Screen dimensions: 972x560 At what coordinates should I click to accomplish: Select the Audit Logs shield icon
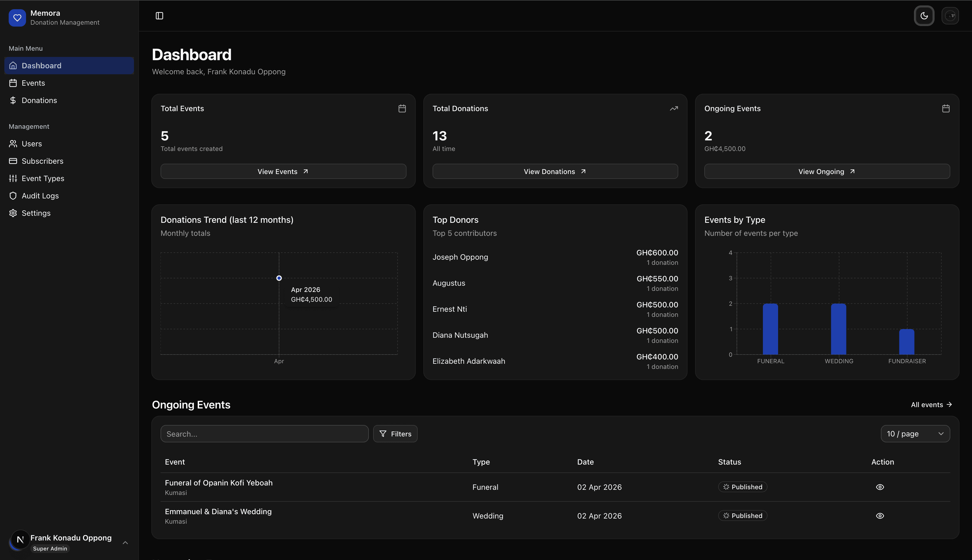(13, 195)
